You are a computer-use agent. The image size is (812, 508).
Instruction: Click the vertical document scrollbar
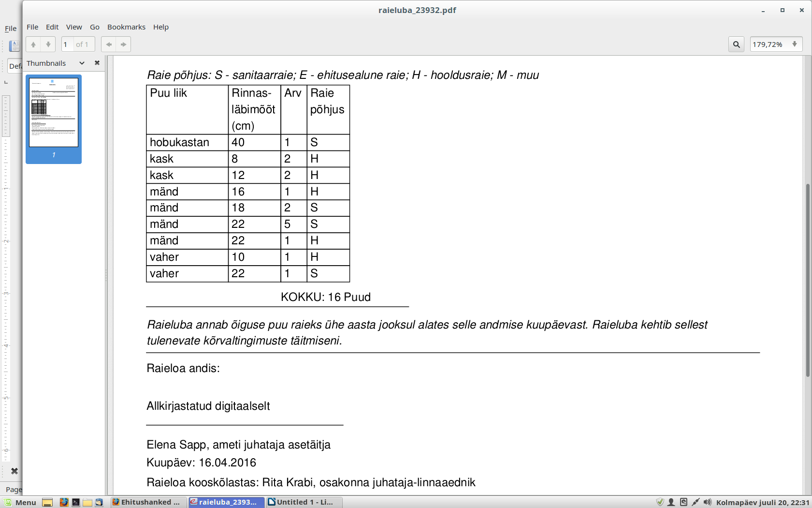tap(807, 280)
